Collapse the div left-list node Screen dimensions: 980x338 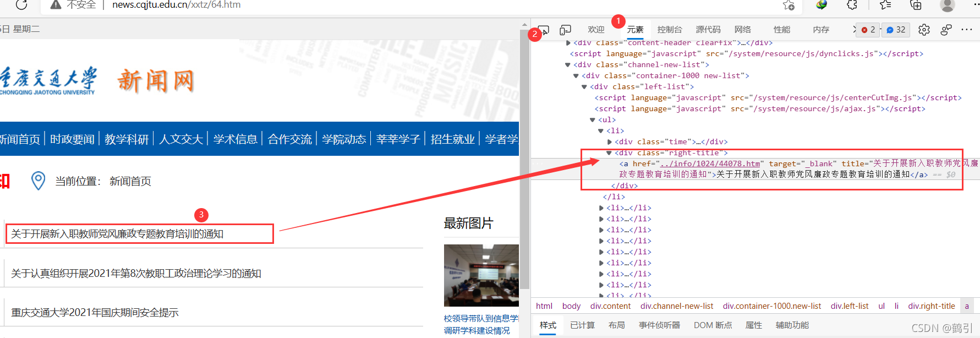point(584,86)
